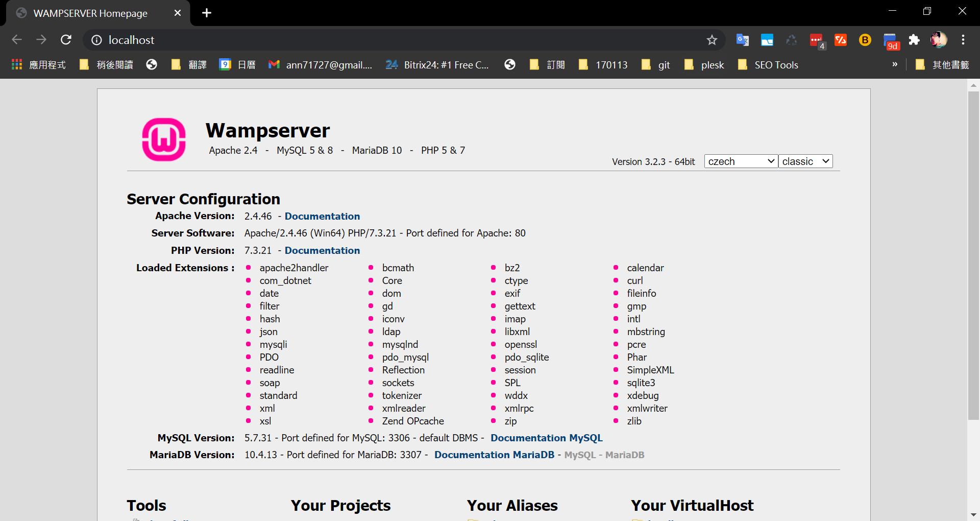
Task: Open the 翻譯 bookmarks folder
Action: point(189,65)
